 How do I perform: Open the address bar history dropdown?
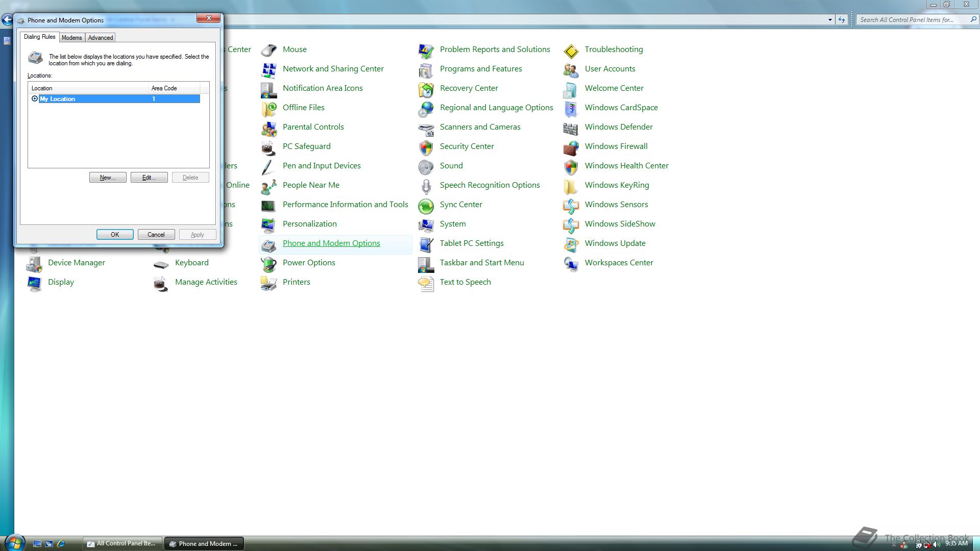pyautogui.click(x=830, y=20)
